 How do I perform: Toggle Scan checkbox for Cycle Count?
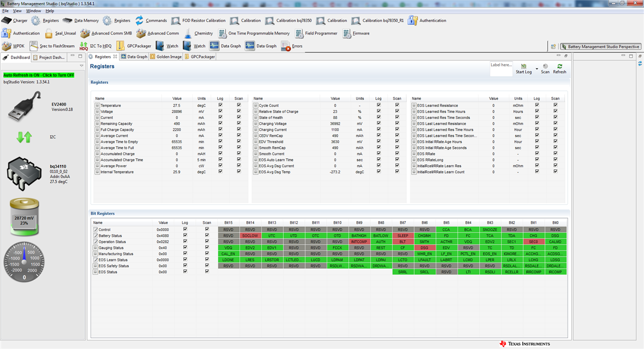point(397,105)
